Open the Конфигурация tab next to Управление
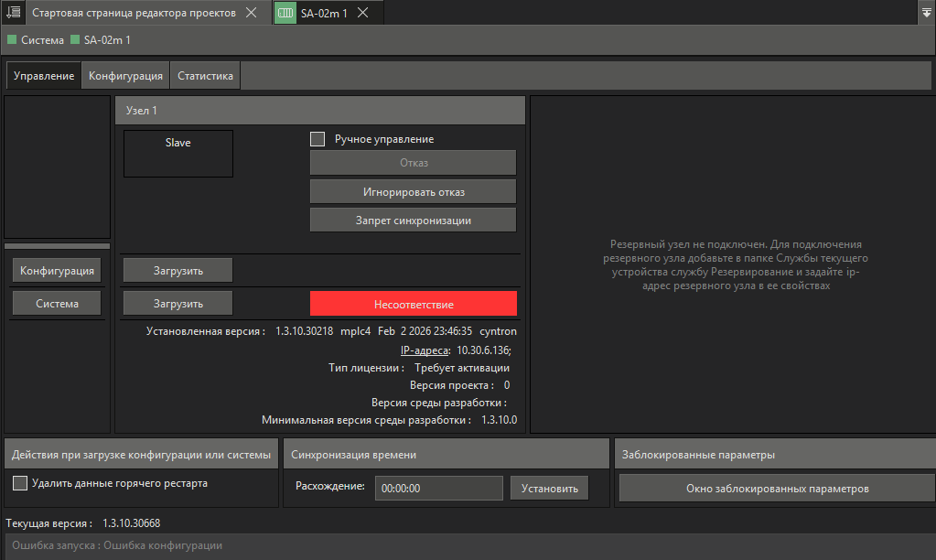936x560 pixels. (x=125, y=76)
